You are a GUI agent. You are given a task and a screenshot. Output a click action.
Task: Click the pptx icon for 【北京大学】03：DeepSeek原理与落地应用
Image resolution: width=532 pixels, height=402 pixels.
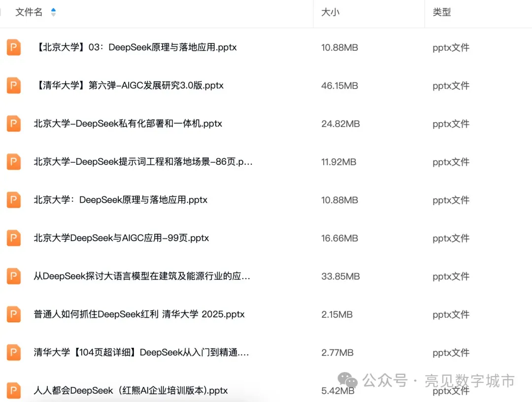tap(14, 47)
